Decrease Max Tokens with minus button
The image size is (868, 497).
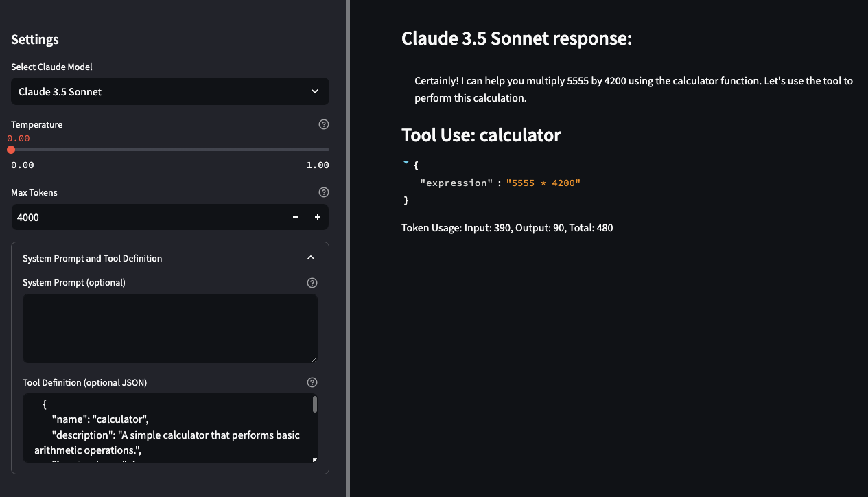tap(296, 217)
